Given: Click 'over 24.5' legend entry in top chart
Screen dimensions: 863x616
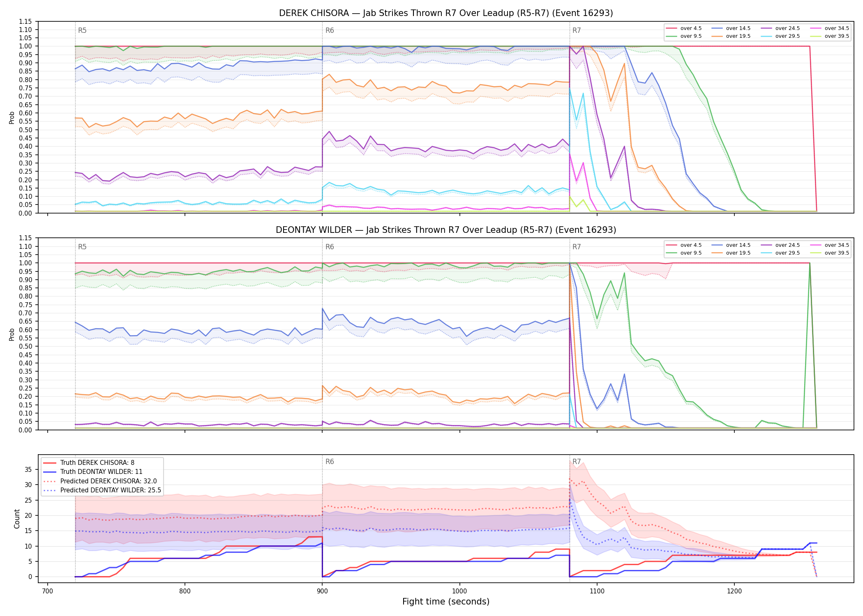Looking at the screenshot, I should point(781,28).
